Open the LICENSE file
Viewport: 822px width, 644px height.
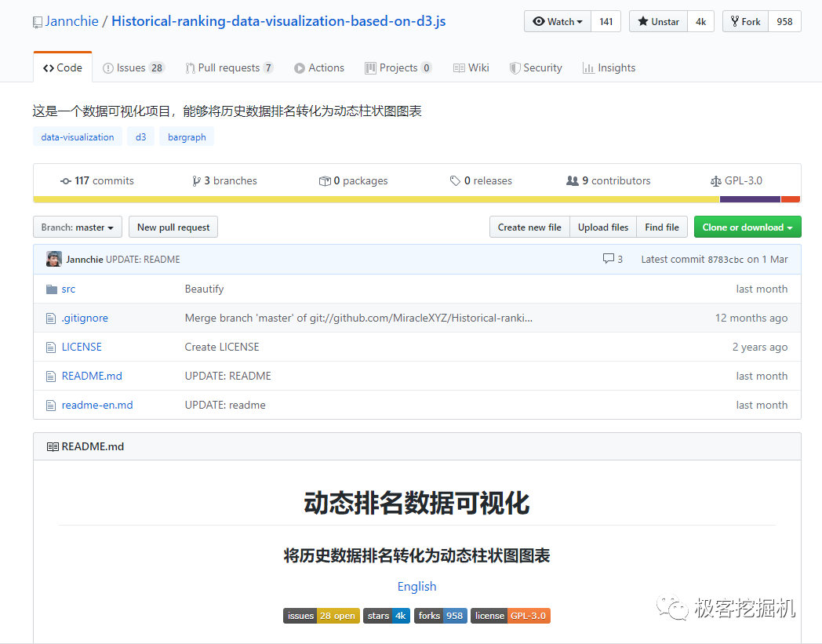pos(82,347)
